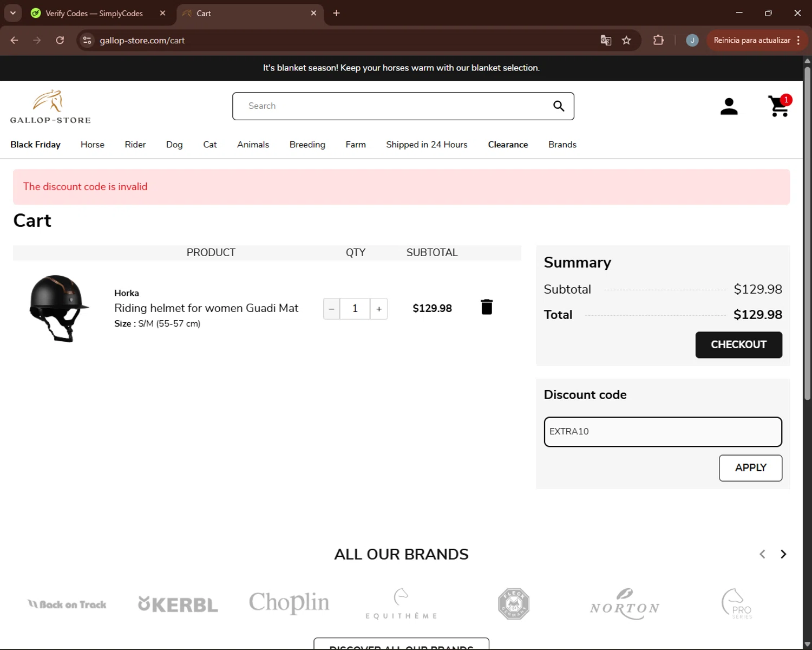This screenshot has width=812, height=650.
Task: Decrease helmet quantity with the minus button
Action: click(x=332, y=309)
